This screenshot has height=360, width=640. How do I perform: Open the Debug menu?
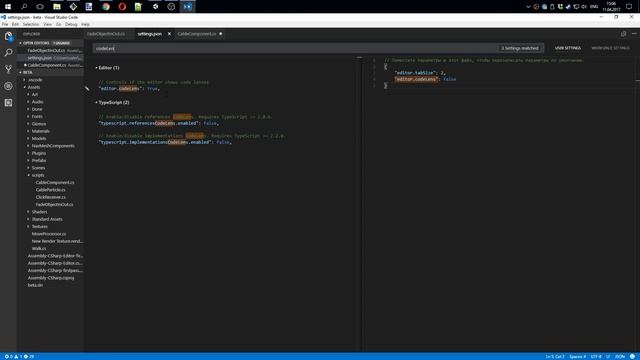71,24
